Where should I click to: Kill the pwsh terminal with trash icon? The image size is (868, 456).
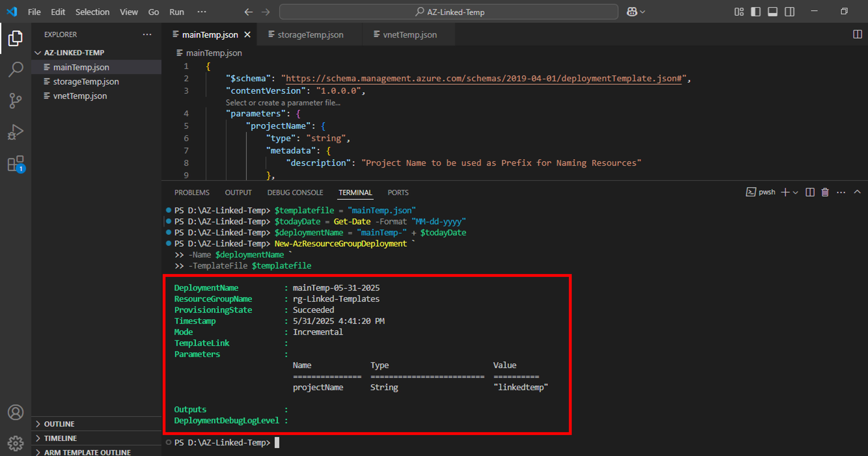point(825,192)
